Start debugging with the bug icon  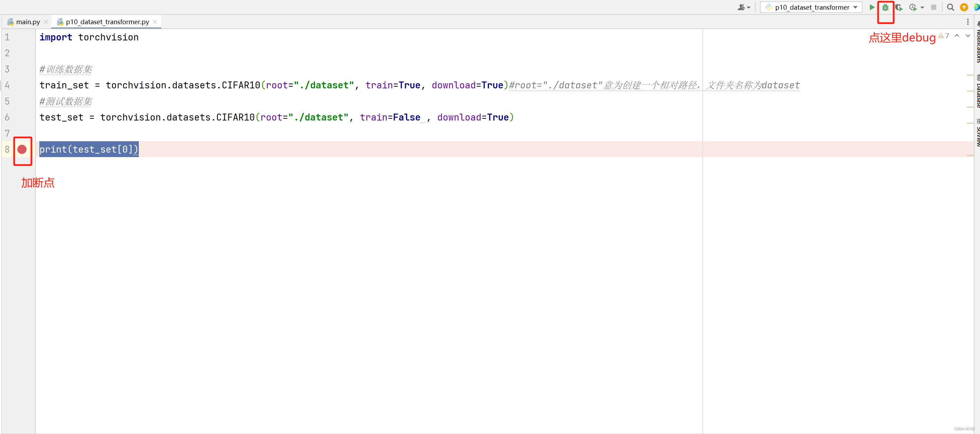pos(885,7)
